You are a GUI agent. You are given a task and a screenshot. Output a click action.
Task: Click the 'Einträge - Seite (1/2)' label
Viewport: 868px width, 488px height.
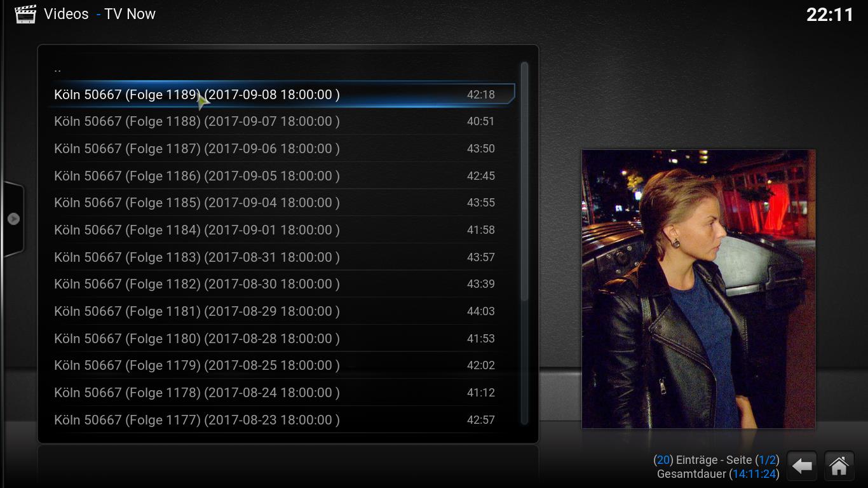click(716, 460)
